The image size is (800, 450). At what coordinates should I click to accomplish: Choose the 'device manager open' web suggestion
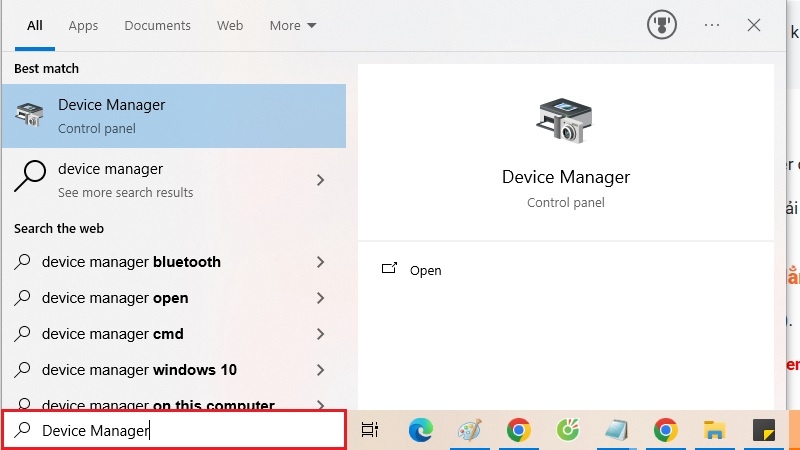(x=174, y=298)
